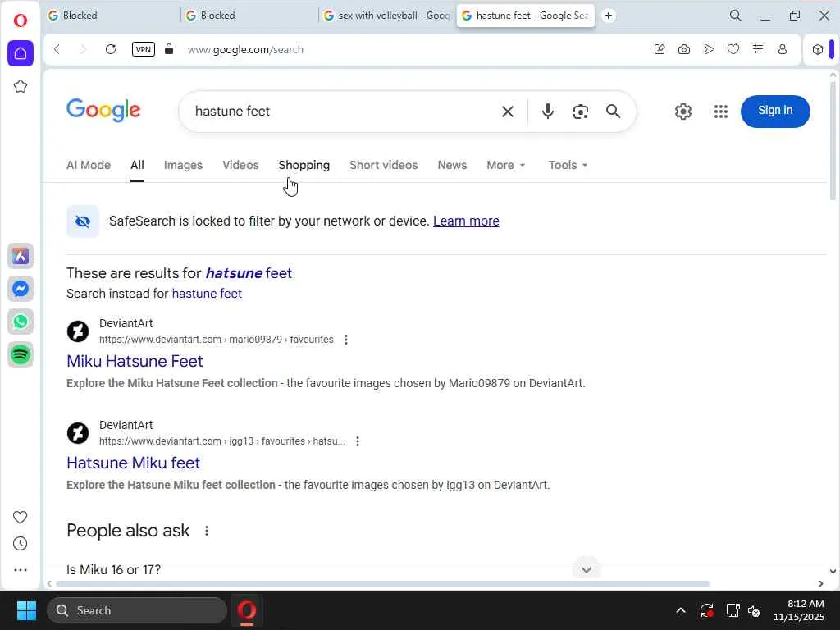This screenshot has height=630, width=840.
Task: Click Opera icon in the taskbar
Action: [x=247, y=610]
